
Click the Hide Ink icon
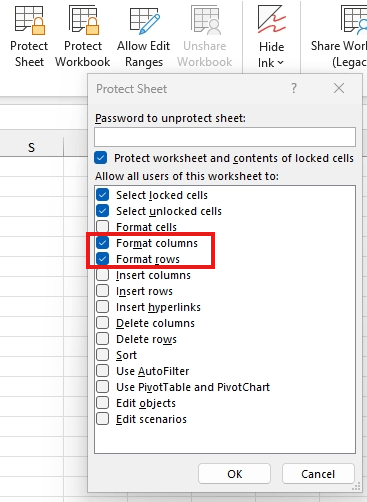click(272, 19)
